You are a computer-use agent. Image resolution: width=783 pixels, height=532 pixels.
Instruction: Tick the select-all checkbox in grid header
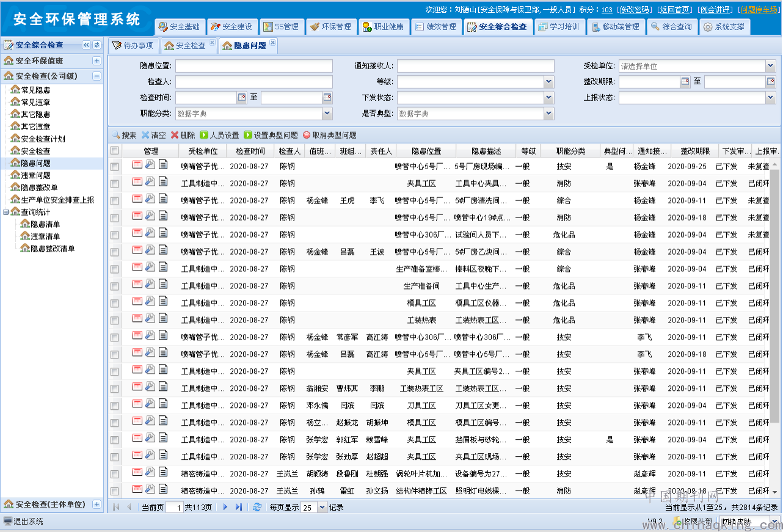coord(114,151)
